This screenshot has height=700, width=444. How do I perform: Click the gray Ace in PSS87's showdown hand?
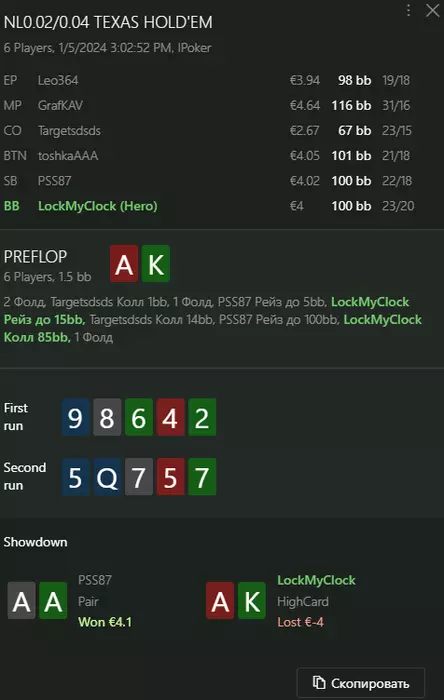pos(21,600)
